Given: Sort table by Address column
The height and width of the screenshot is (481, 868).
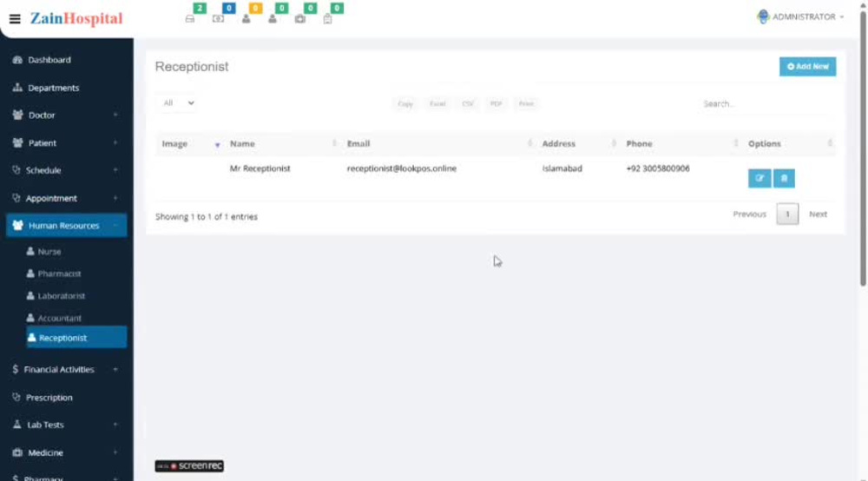Looking at the screenshot, I should [x=578, y=144].
